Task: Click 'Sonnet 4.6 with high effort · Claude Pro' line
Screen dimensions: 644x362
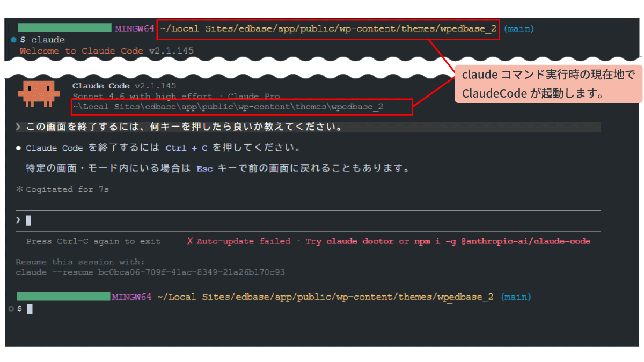Action: (x=176, y=97)
